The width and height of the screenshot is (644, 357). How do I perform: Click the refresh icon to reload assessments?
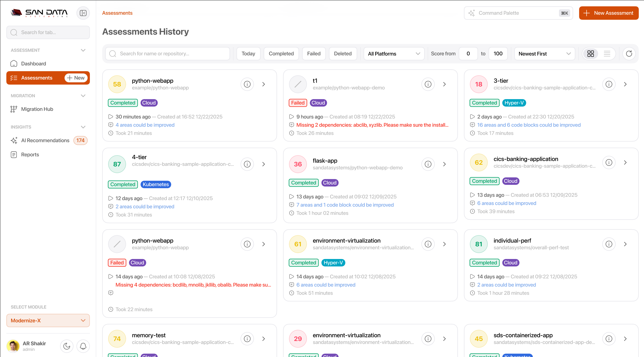pyautogui.click(x=629, y=53)
